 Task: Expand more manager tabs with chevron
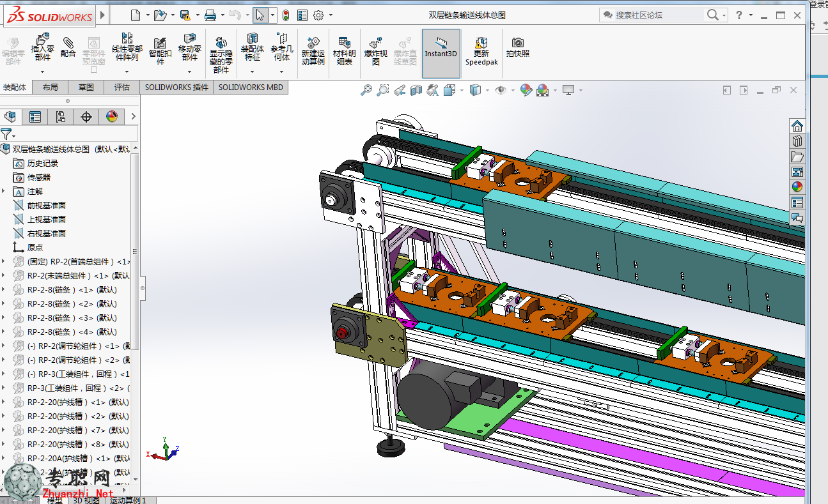pyautogui.click(x=133, y=116)
